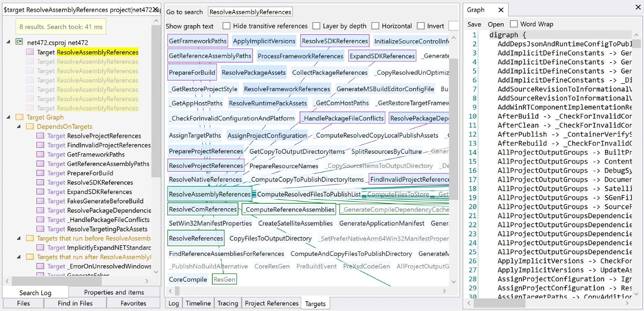This screenshot has width=644, height=311.
Task: Enable Layer by depth checkbox
Action: point(316,26)
